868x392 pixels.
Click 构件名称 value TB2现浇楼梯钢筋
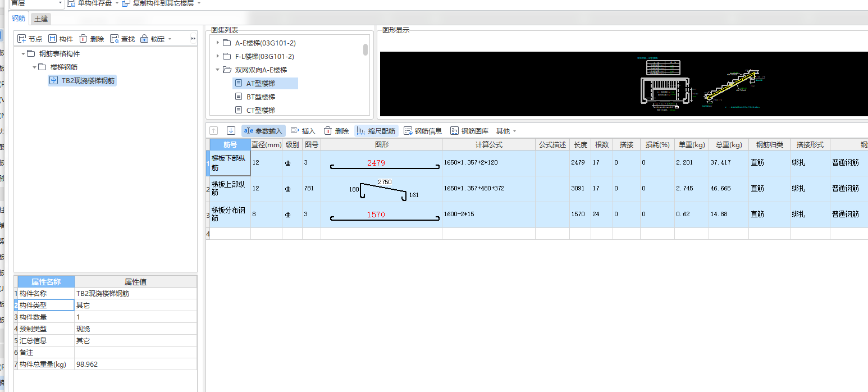[x=135, y=293]
